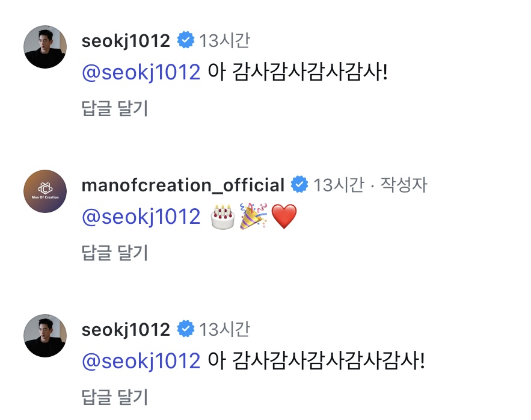Viewport: 531px width, 420px height.
Task: Click the verified badge next to manofcreation_official
Action: click(298, 185)
